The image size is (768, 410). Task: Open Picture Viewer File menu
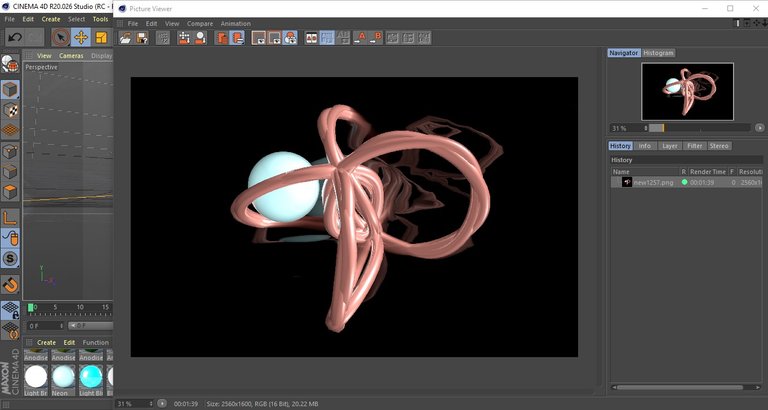click(x=133, y=24)
